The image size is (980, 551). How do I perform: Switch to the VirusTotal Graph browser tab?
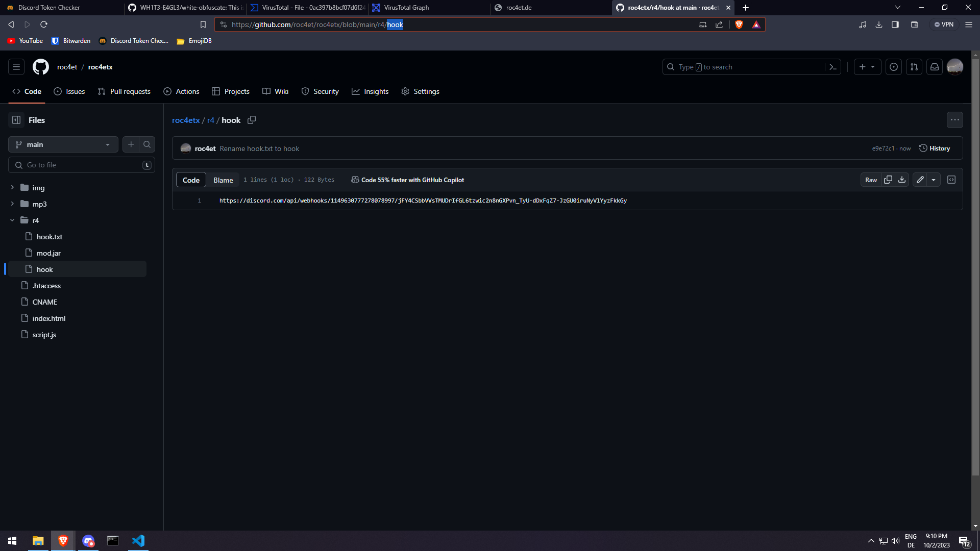[x=429, y=8]
